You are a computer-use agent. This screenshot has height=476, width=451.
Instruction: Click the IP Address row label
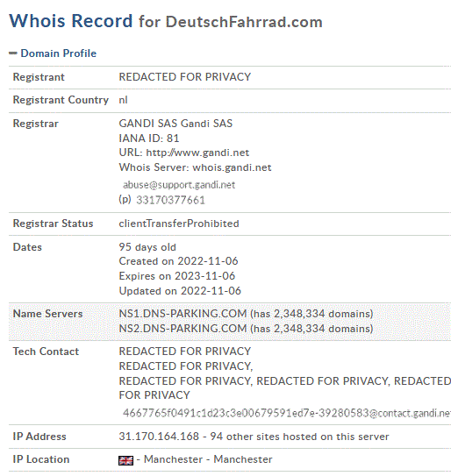point(39,437)
